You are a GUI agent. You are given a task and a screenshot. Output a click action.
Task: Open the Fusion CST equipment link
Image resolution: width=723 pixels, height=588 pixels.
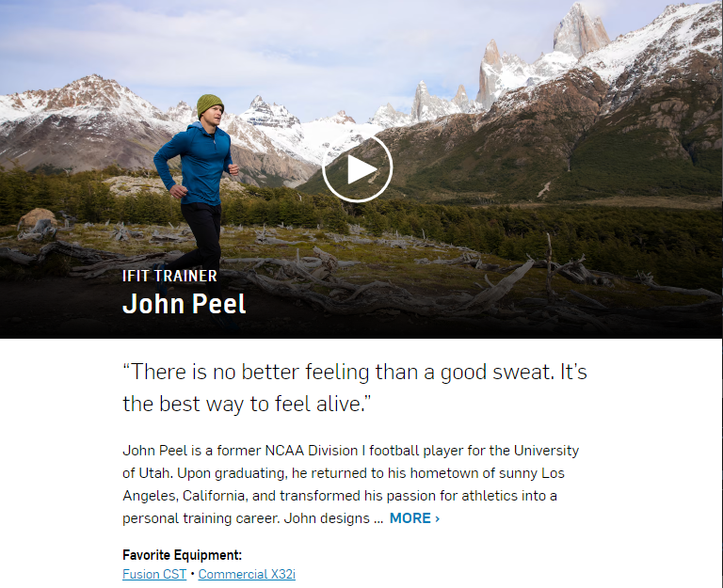click(154, 574)
